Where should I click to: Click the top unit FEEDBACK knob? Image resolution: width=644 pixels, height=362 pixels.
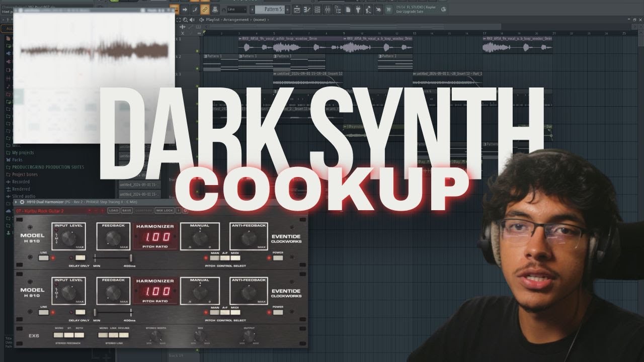[x=113, y=238]
